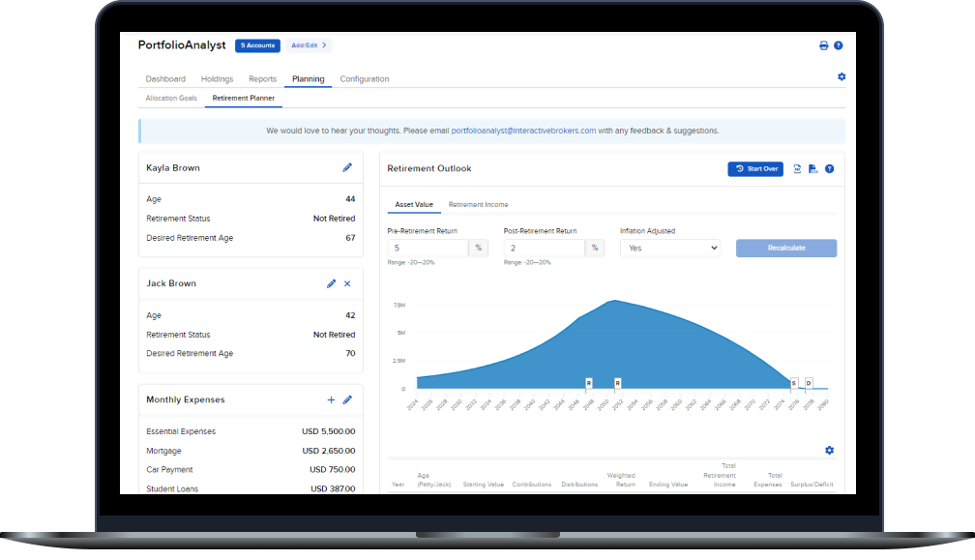Export Retirement Outlook as PDF
Viewport: 975px width, 560px height.
[x=797, y=168]
